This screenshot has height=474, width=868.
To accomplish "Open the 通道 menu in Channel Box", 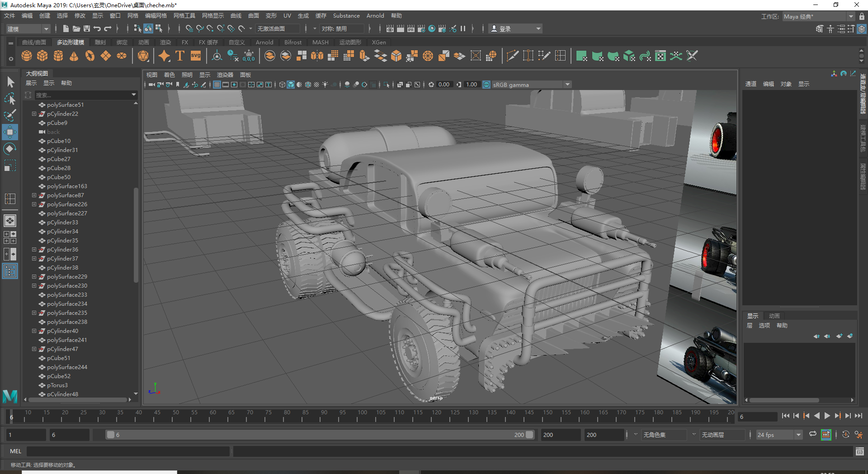I will pyautogui.click(x=751, y=84).
